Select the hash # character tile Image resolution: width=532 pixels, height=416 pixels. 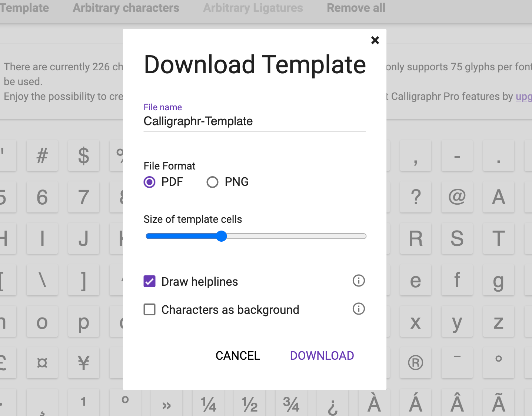point(42,155)
